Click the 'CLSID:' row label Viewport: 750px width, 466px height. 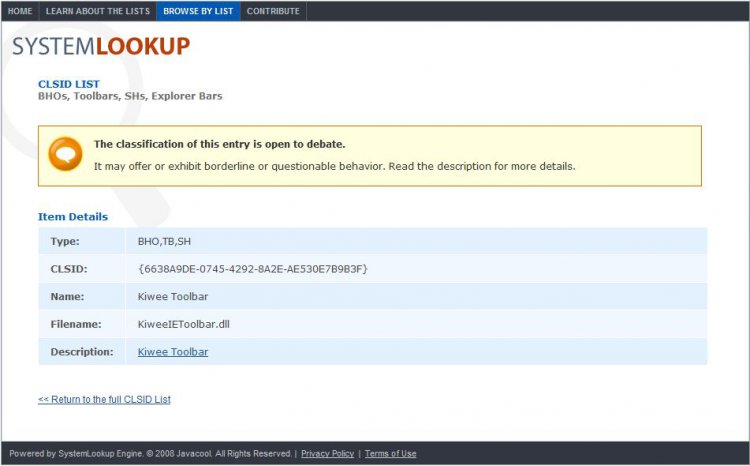[69, 269]
